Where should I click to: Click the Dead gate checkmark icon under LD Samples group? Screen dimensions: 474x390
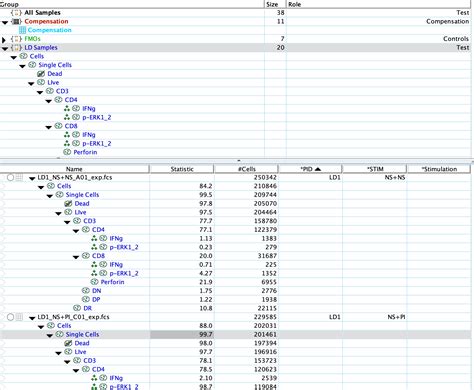pyautogui.click(x=41, y=74)
